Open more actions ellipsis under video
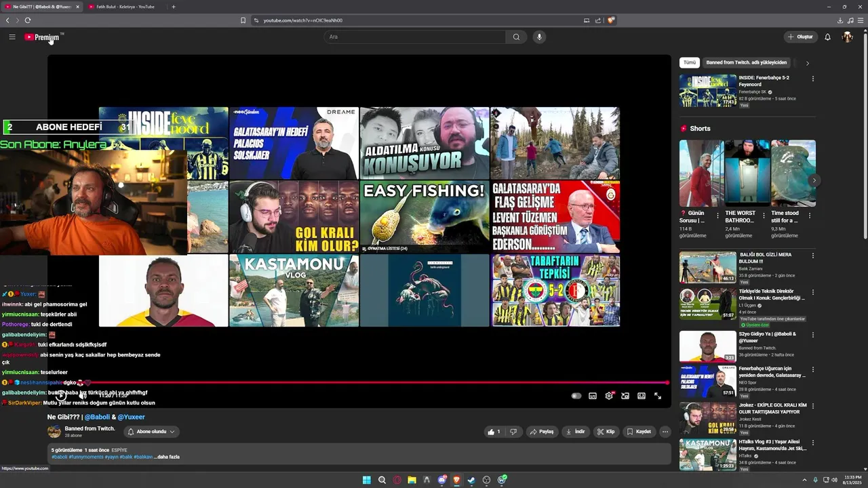Viewport: 868px width, 488px height. pos(665,432)
